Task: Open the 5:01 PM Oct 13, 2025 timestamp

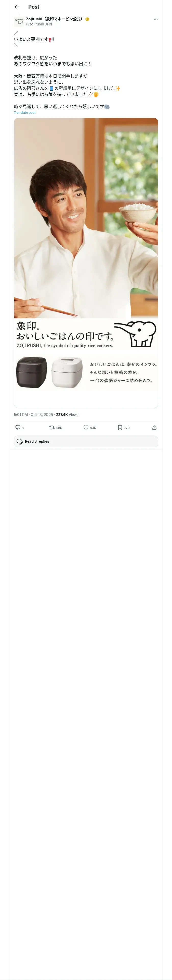Action: pos(34,415)
